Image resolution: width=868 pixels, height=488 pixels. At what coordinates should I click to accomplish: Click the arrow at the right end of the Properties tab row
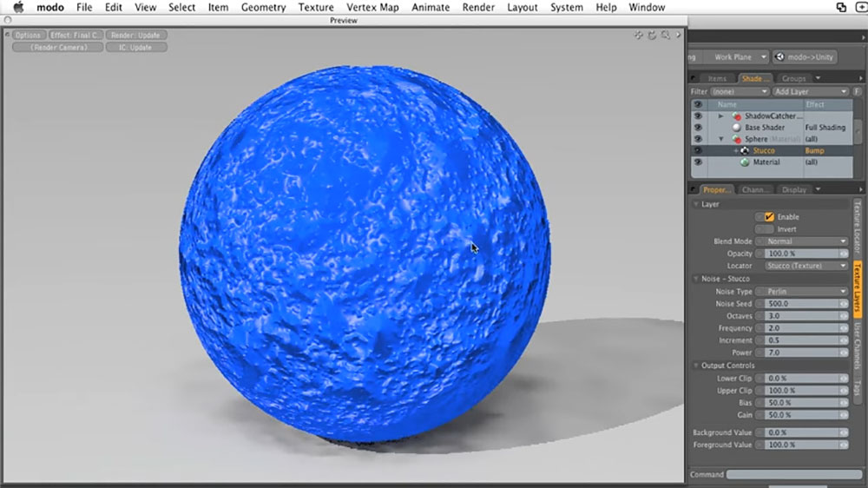[x=861, y=189]
